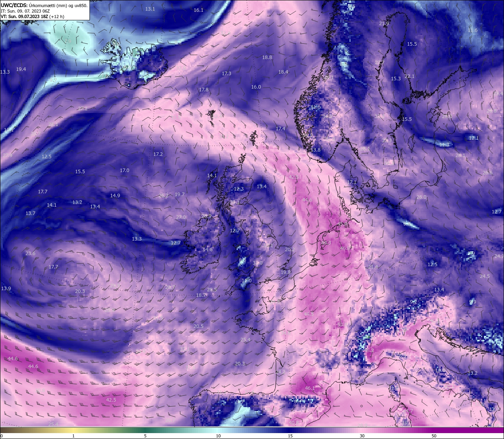Click the legend tick label 30
The image size is (504, 439).
point(362,436)
